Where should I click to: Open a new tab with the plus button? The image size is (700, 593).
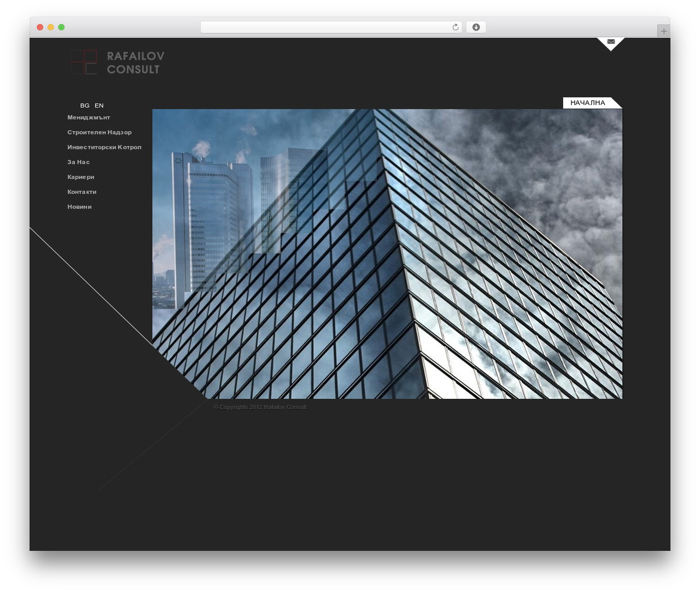coord(663,31)
